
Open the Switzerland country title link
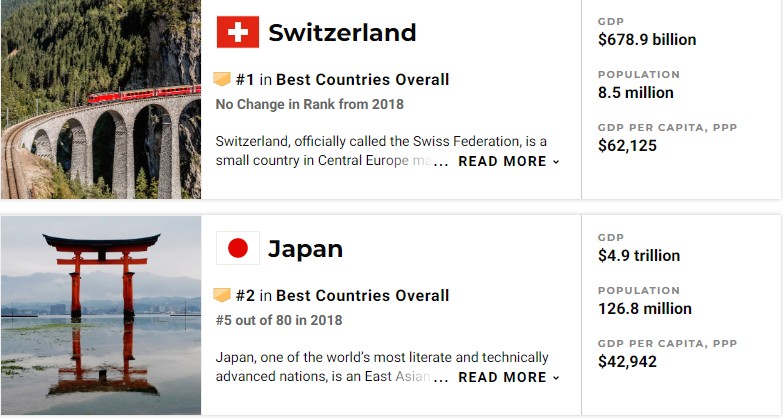(x=342, y=32)
